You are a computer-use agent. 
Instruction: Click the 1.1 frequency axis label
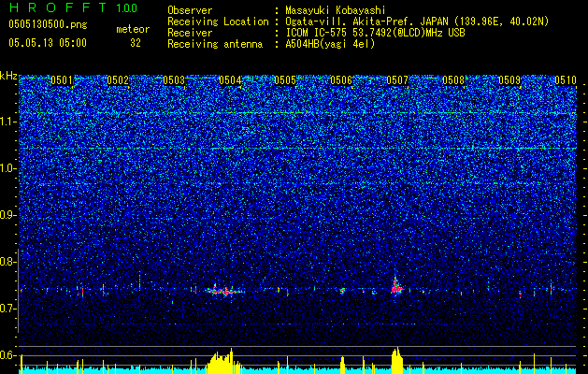[7, 122]
